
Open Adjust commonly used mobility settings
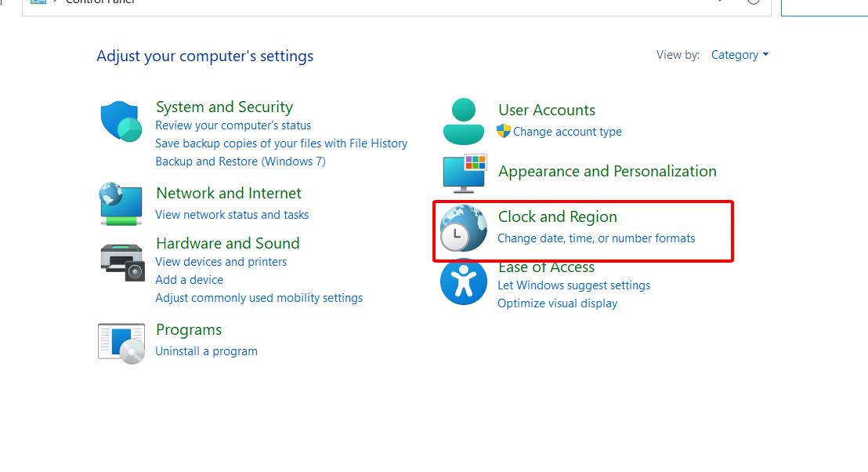coord(259,297)
